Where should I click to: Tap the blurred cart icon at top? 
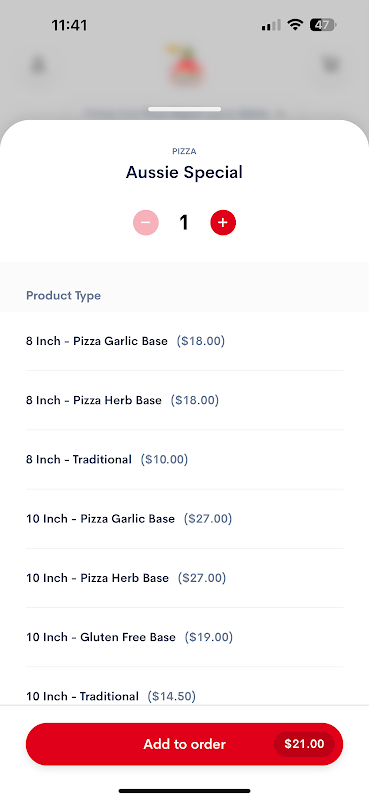point(330,65)
